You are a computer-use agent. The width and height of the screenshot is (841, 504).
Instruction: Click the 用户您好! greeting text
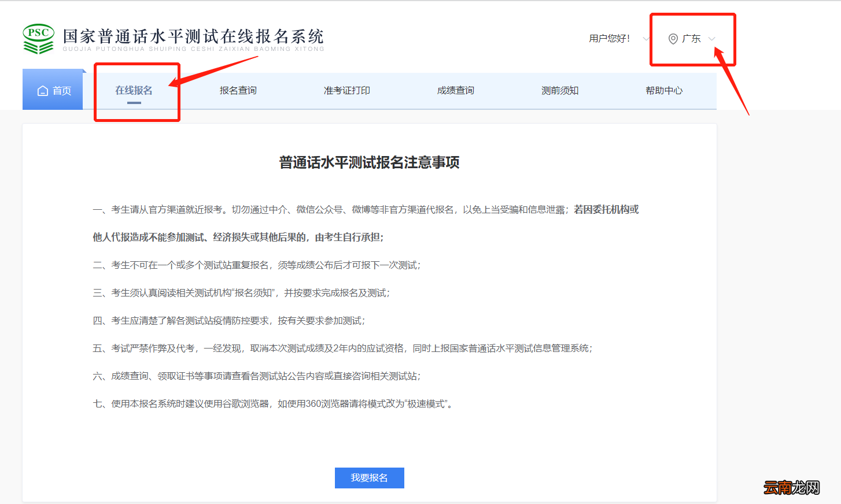[610, 39]
